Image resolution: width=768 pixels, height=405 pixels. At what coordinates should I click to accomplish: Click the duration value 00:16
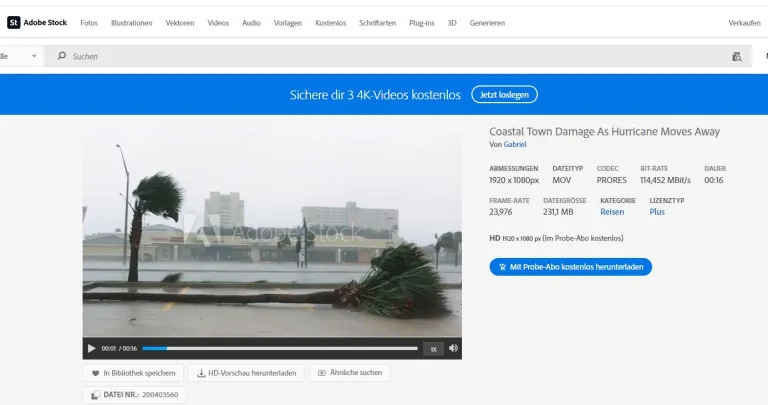point(714,180)
